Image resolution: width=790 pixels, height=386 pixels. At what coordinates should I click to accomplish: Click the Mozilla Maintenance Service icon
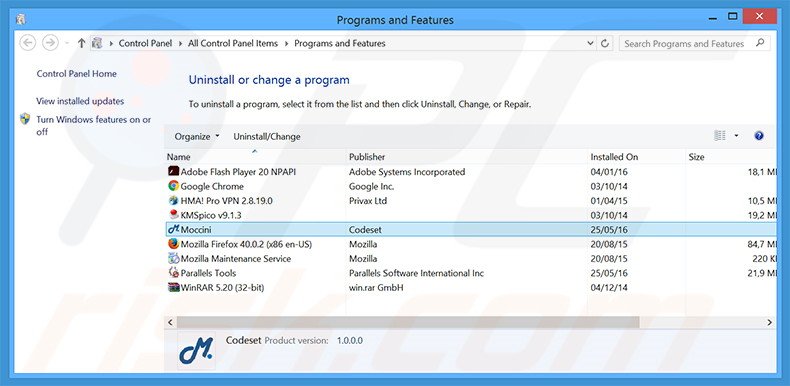[x=173, y=259]
